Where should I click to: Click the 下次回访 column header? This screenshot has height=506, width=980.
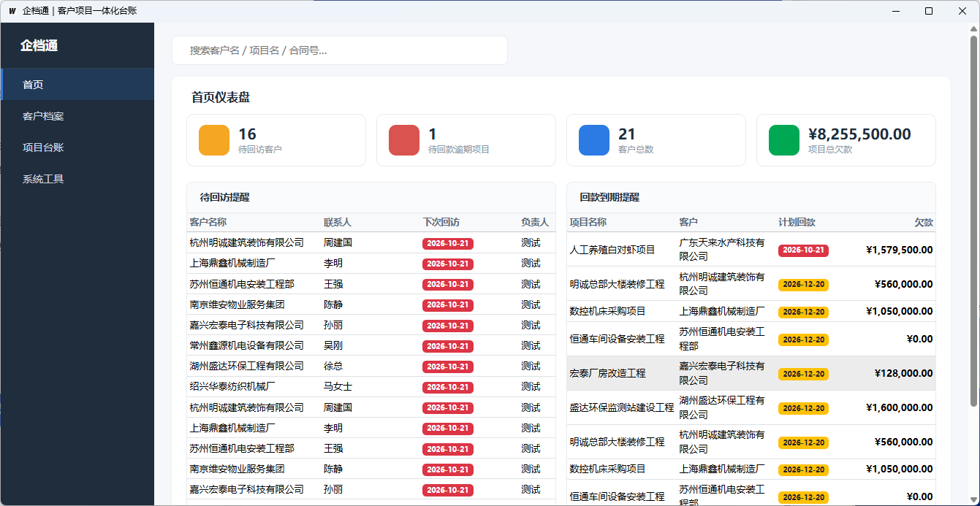[441, 222]
